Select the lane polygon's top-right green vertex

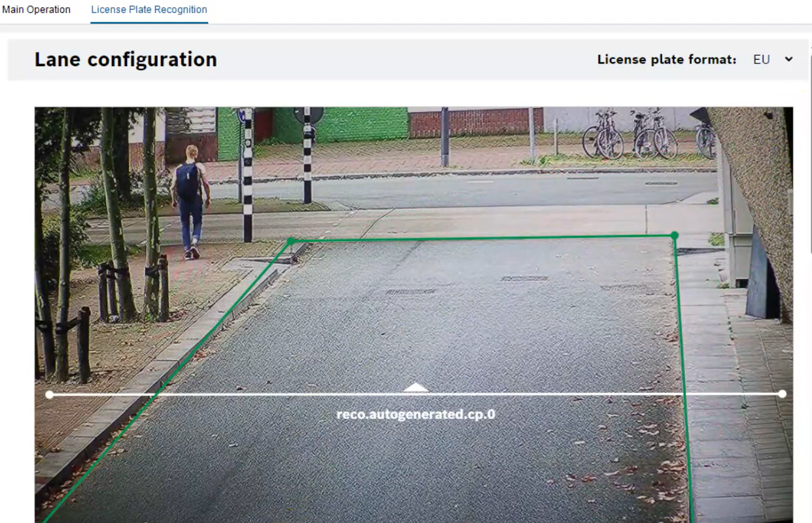click(675, 235)
